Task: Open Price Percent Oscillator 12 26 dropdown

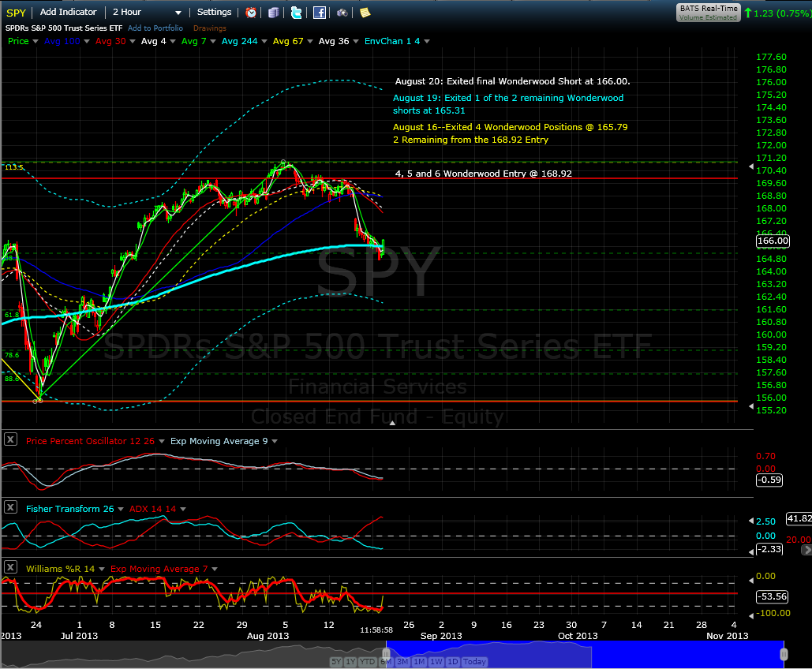Action: (x=161, y=441)
